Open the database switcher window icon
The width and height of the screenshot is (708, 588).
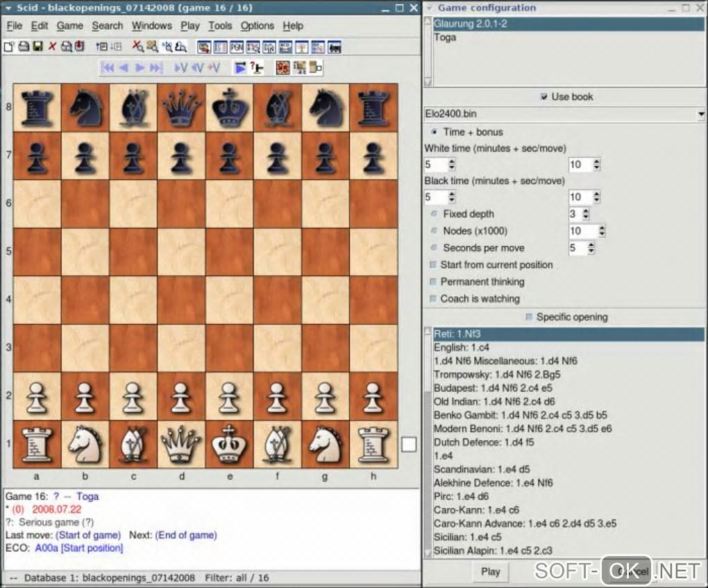[x=204, y=47]
